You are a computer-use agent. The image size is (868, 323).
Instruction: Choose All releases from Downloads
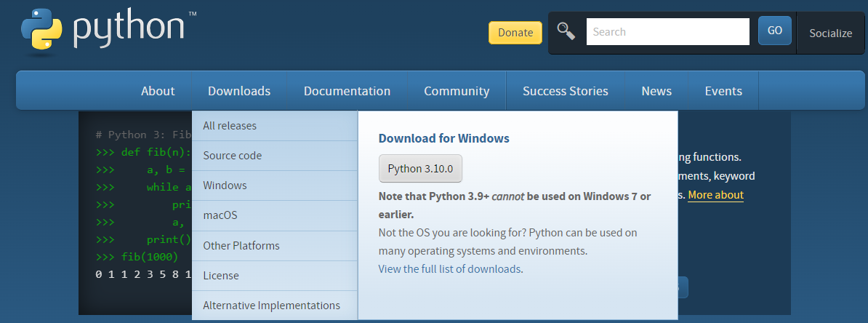[275, 126]
